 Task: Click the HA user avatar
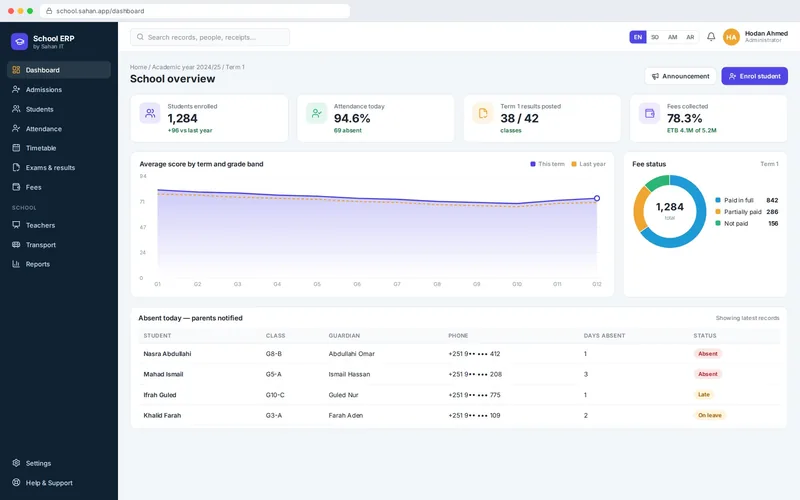[x=731, y=37]
